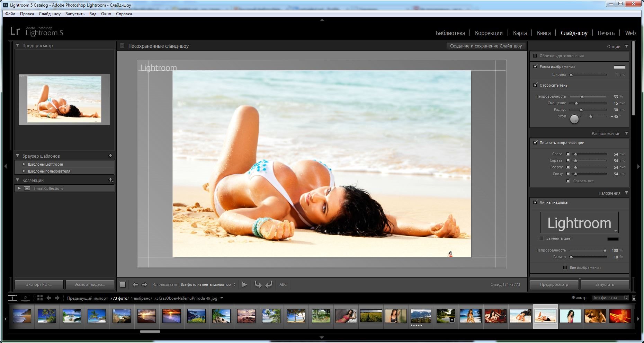Switch to grid view icon in filmstrip bar
Image resolution: width=644 pixels, height=343 pixels.
40,298
